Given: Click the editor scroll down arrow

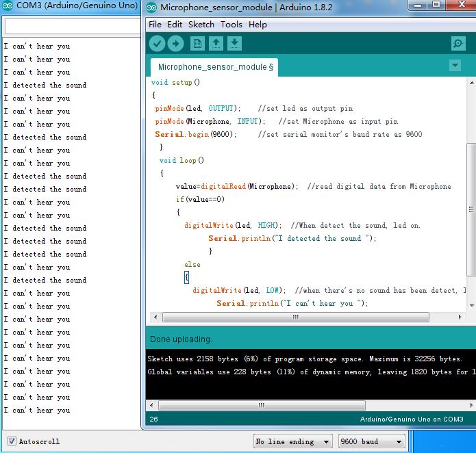Looking at the screenshot, I should click(x=471, y=305).
